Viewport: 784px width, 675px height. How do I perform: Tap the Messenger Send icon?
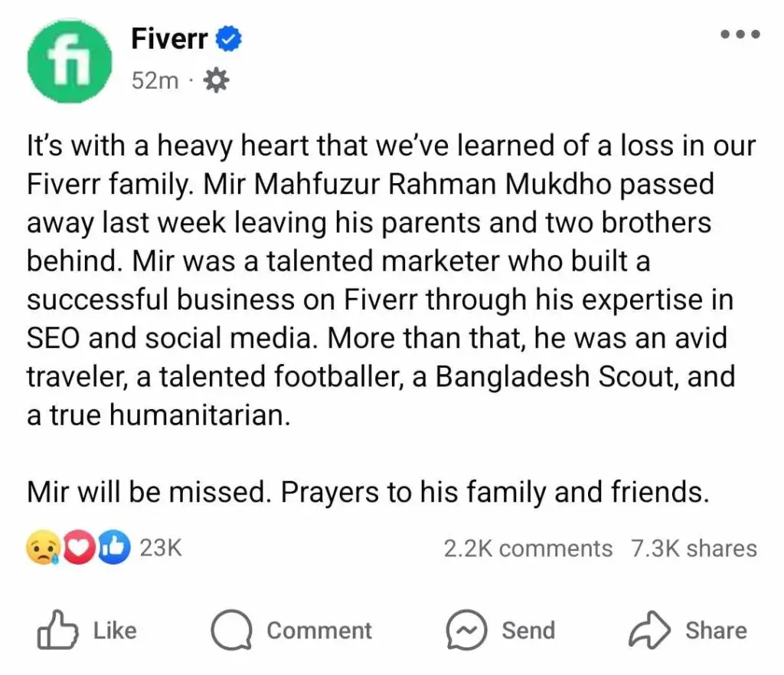(466, 631)
